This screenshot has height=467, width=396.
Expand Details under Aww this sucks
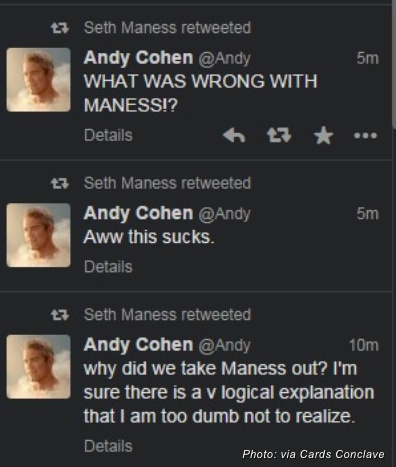pyautogui.click(x=108, y=267)
